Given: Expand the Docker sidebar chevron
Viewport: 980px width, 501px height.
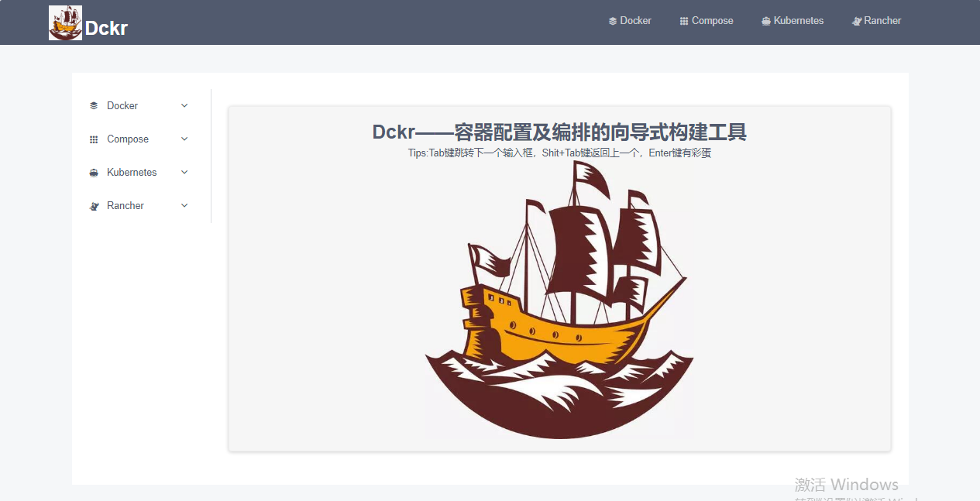Looking at the screenshot, I should [x=184, y=106].
